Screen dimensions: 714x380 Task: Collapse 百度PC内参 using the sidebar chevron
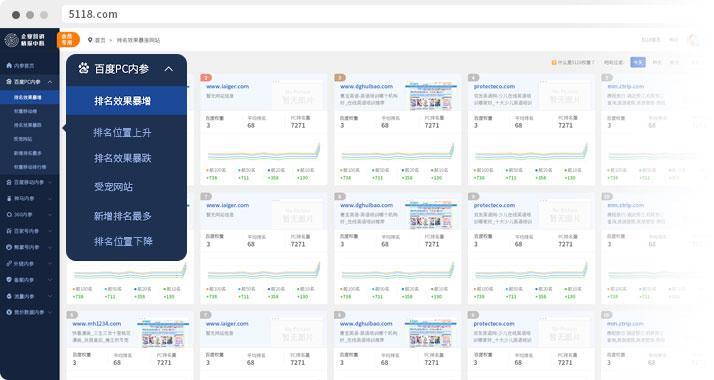[x=50, y=82]
